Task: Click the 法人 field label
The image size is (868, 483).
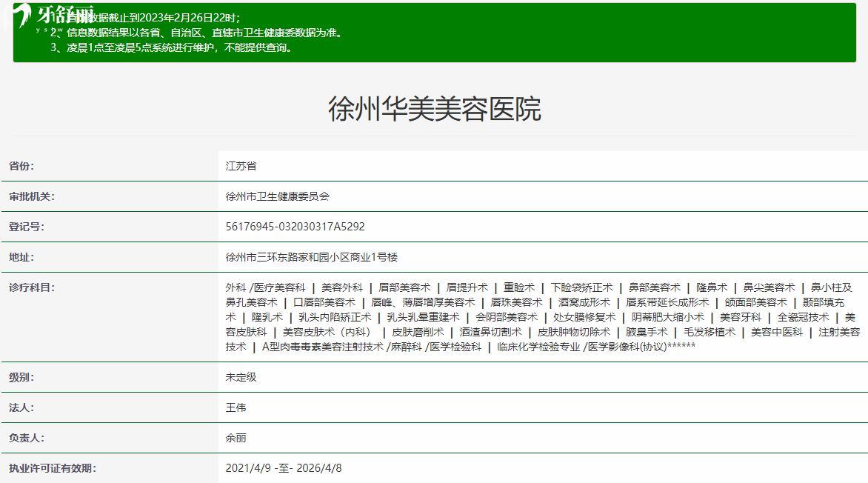Action: [x=21, y=408]
